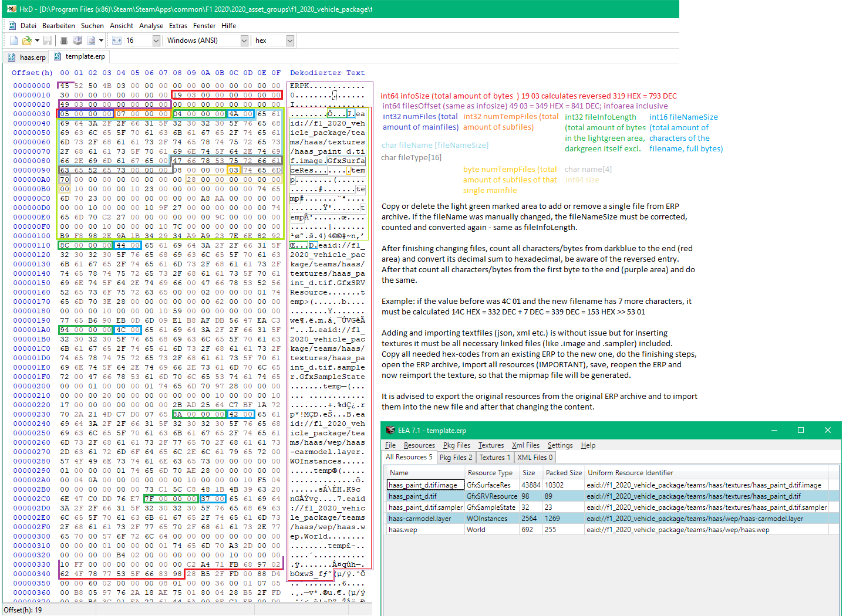Open the Help menu in EEA
The image size is (846, 616).
tap(588, 445)
